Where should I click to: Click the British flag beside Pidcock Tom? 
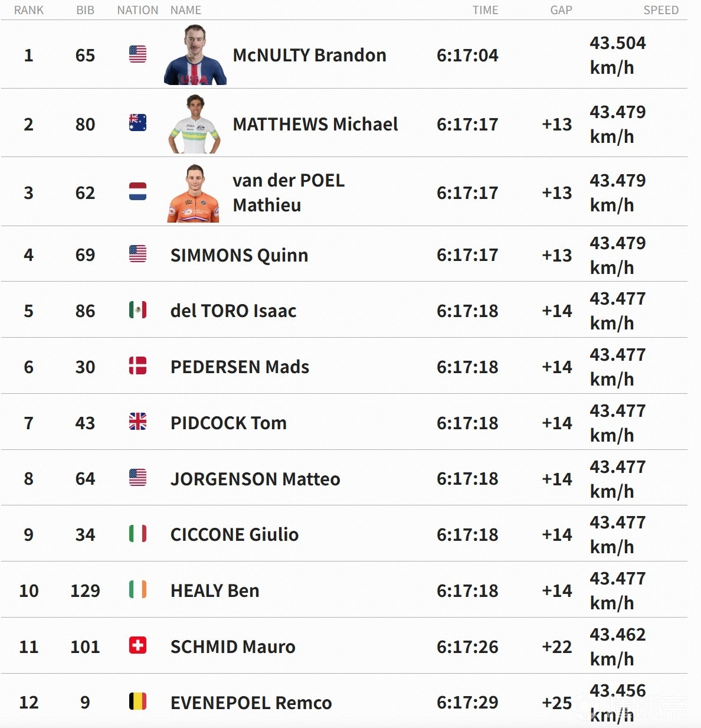click(x=137, y=422)
